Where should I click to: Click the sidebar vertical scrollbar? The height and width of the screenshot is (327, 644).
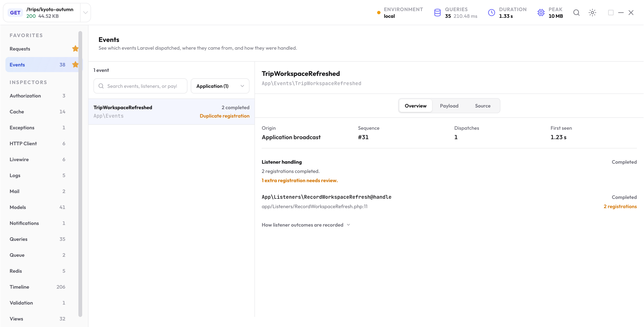coord(80,174)
